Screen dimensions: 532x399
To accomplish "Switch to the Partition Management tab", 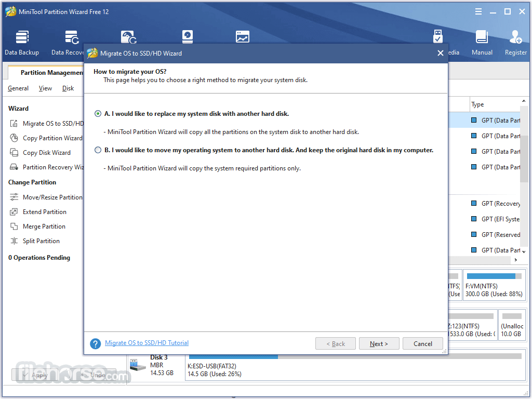I will click(x=46, y=72).
